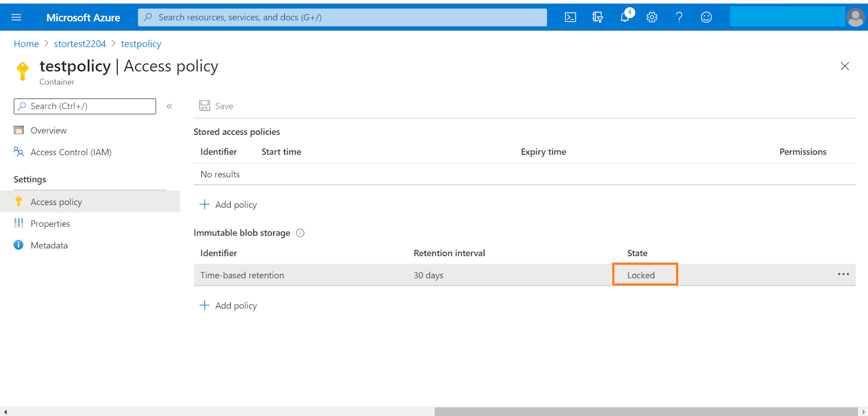The height and width of the screenshot is (416, 868).
Task: View notifications via the bell icon
Action: coord(626,17)
